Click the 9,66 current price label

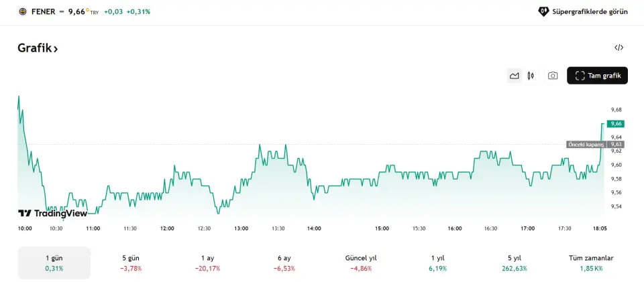click(x=77, y=11)
